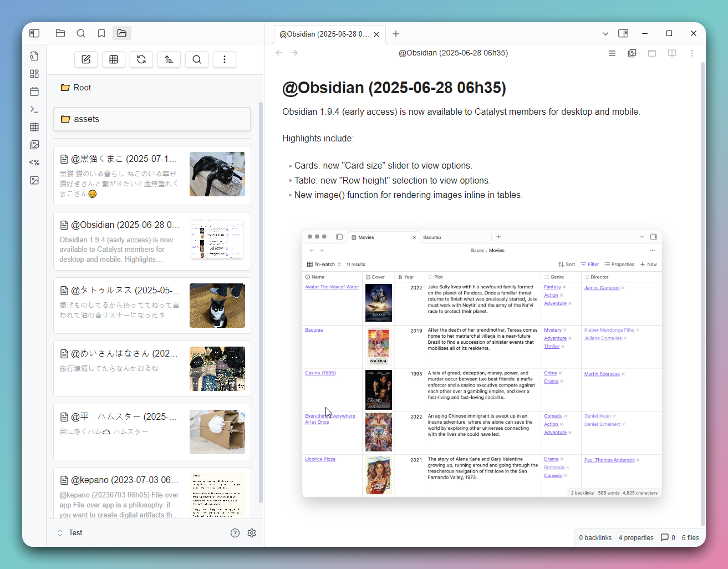
Task: Toggle reading view book icon
Action: click(672, 53)
